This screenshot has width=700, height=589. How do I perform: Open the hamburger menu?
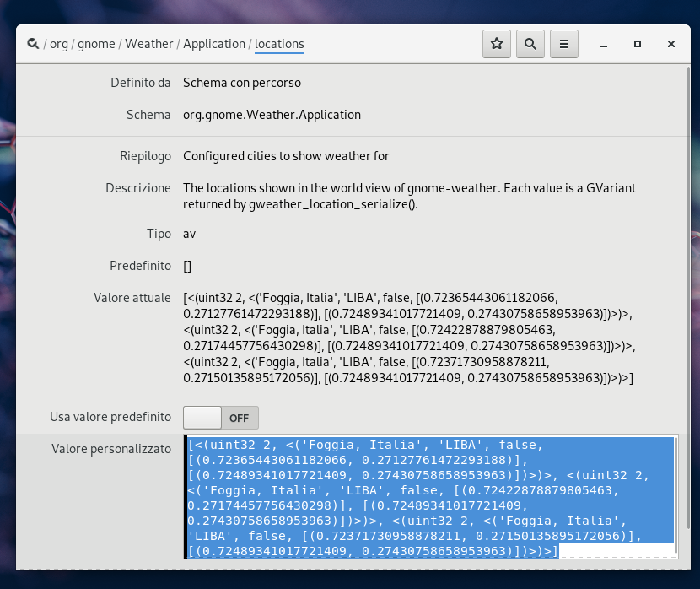pyautogui.click(x=564, y=44)
